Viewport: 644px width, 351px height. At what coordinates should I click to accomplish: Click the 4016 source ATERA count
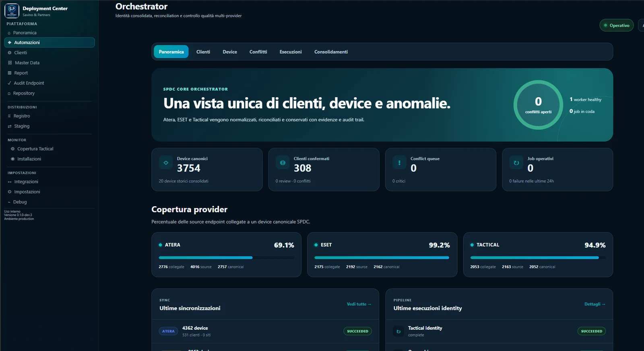pos(201,267)
